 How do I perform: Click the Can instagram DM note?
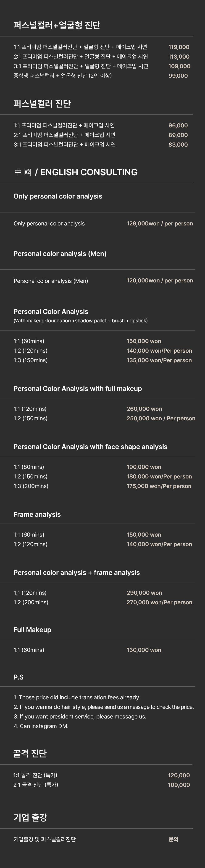pyautogui.click(x=41, y=726)
